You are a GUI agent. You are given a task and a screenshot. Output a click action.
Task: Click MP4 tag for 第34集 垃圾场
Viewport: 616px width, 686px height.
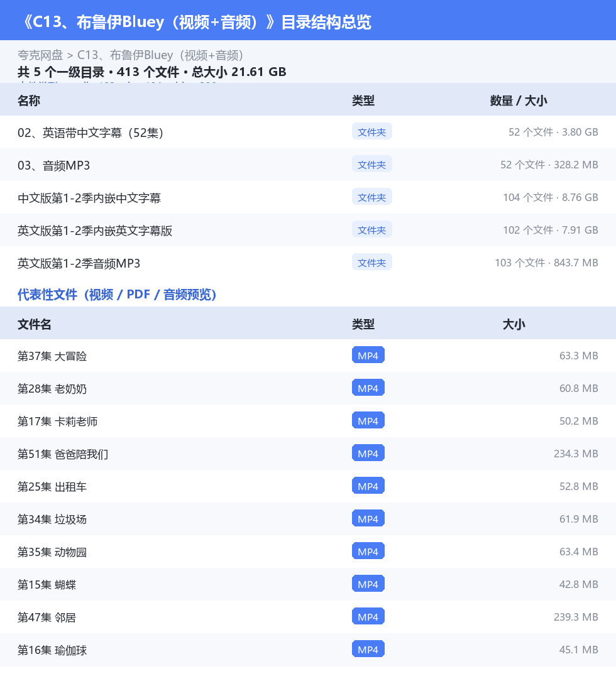(368, 518)
